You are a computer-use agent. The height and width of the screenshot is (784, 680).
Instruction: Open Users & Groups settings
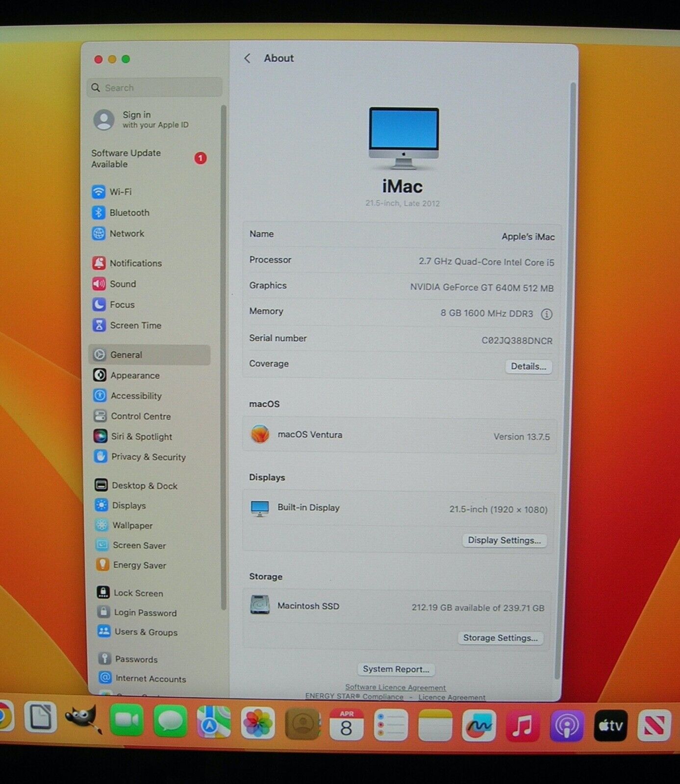coord(138,633)
